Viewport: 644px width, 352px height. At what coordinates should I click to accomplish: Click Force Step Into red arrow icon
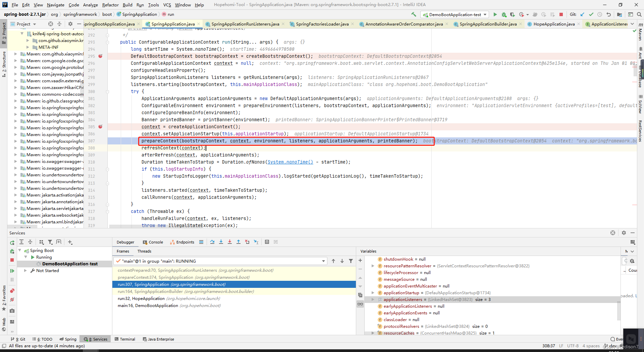(230, 242)
